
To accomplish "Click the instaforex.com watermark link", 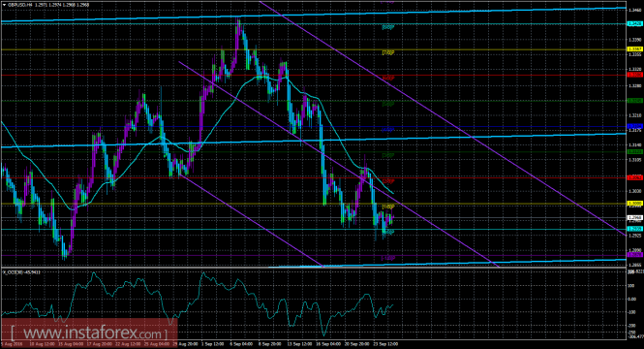I will click(x=89, y=333).
